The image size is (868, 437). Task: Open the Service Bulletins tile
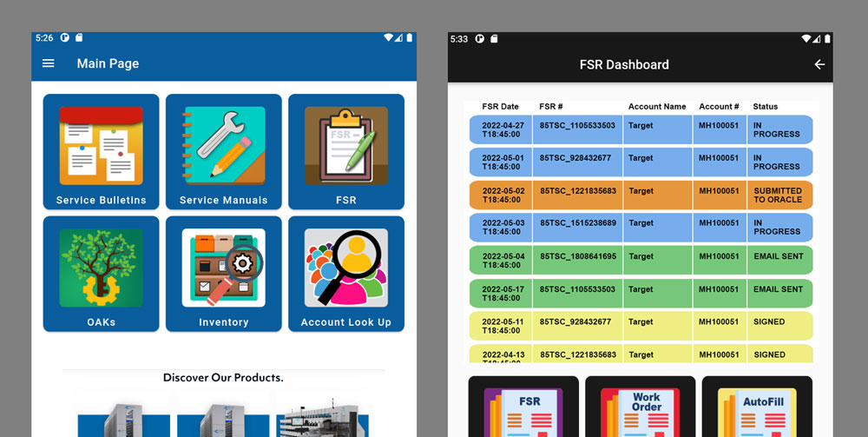tap(101, 151)
